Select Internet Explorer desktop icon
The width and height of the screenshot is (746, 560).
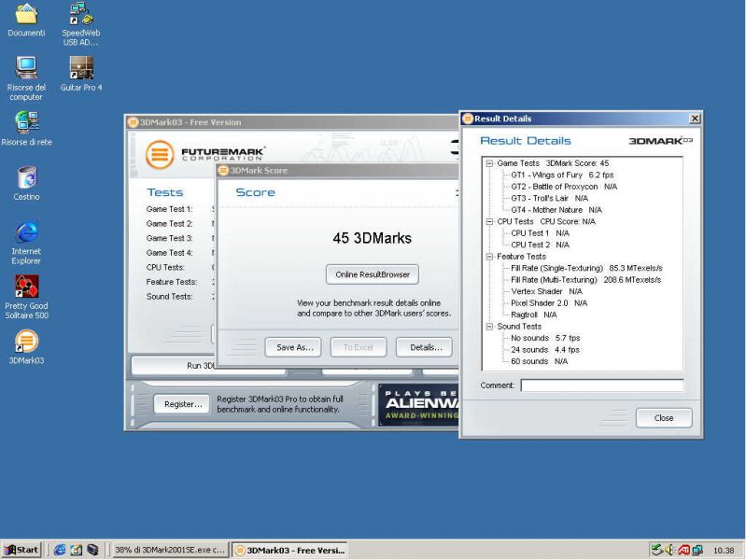26,243
